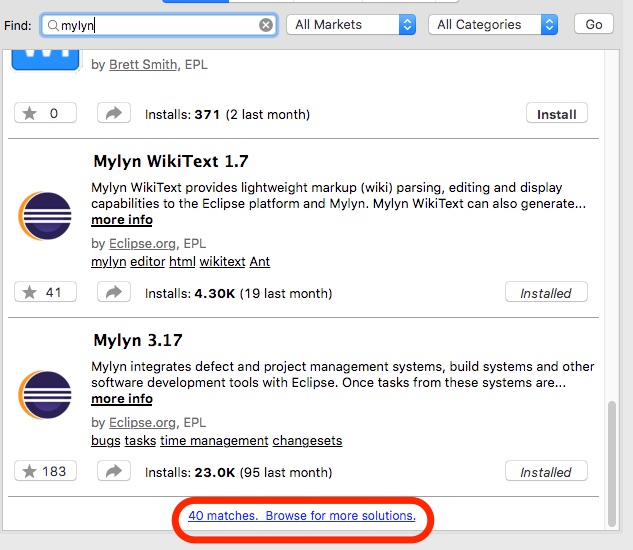Open the All Categories dropdown
633x550 pixels.
493,25
